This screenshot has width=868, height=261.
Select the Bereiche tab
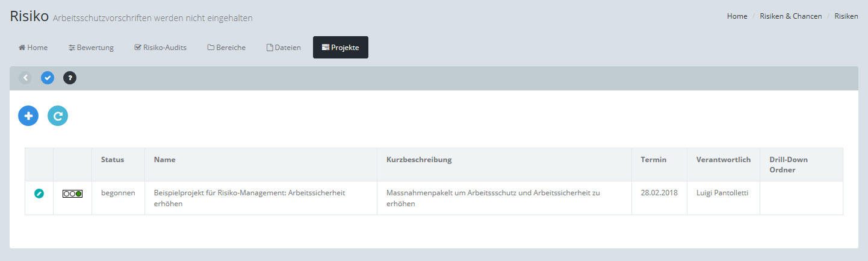coord(226,48)
